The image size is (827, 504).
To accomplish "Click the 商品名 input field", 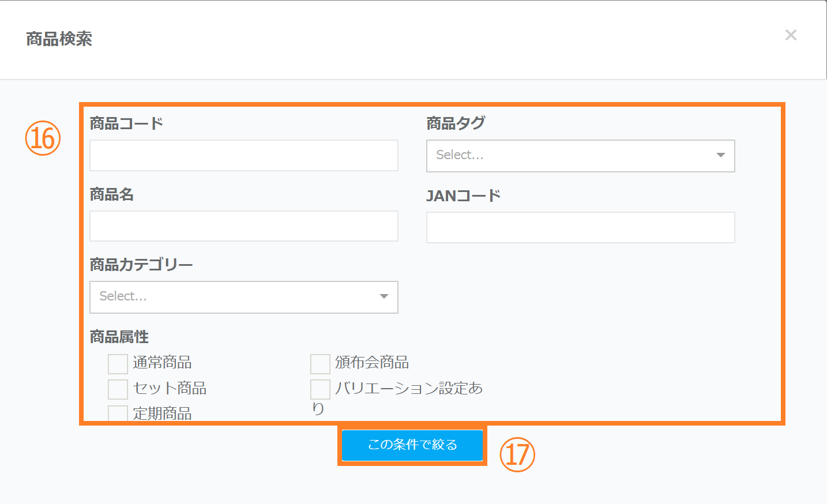I will [243, 226].
